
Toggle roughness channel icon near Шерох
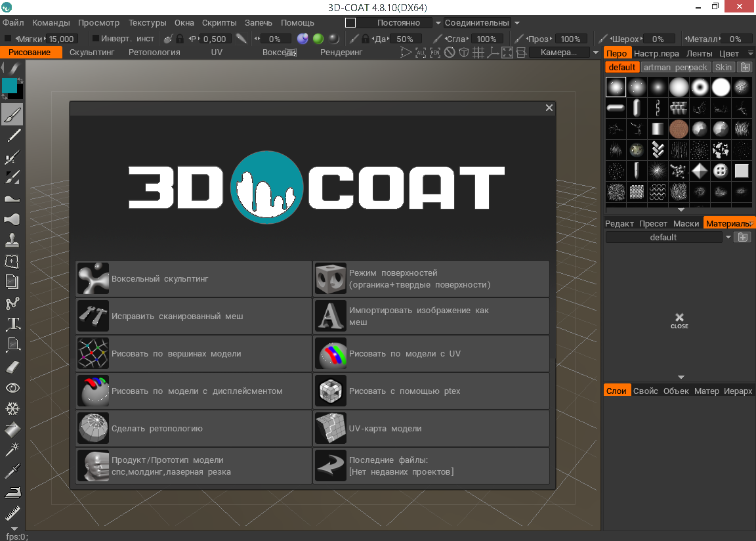(x=602, y=39)
